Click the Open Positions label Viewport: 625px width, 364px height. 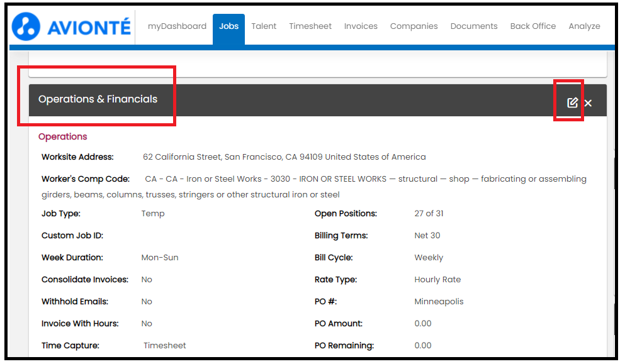[346, 214]
